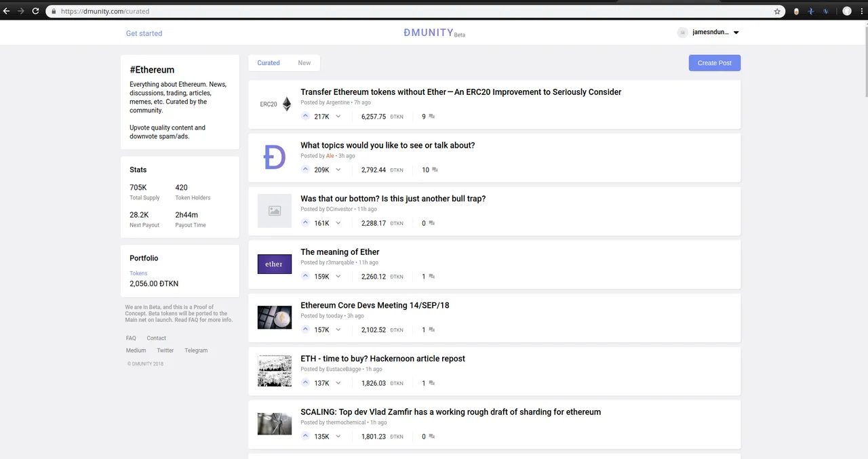Downvote "ETH - time to buy?" post
Image resolution: width=868 pixels, height=459 pixels.
point(338,383)
